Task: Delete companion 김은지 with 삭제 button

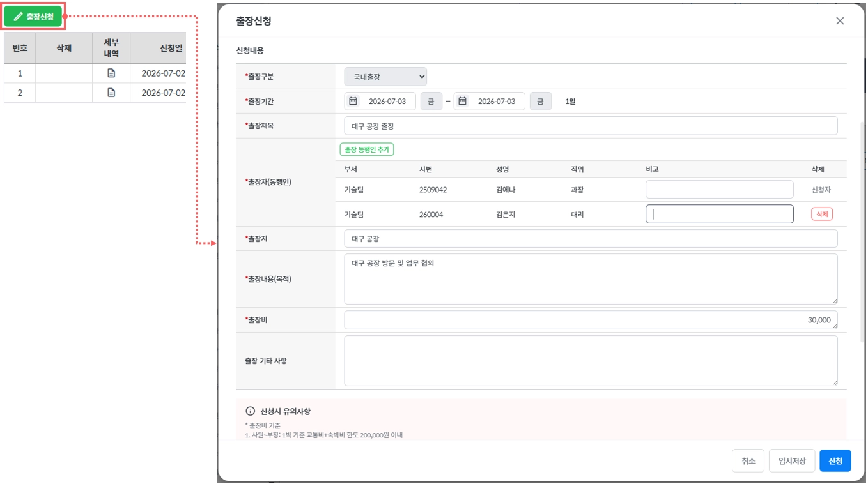Action: tap(822, 214)
